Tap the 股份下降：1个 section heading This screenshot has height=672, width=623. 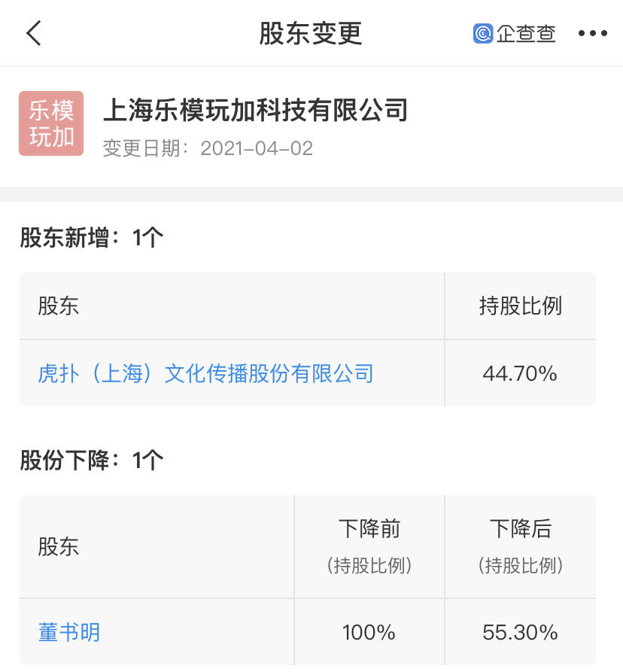click(x=92, y=460)
